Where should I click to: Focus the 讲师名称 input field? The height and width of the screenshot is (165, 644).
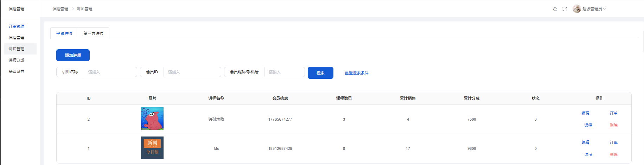coord(110,72)
